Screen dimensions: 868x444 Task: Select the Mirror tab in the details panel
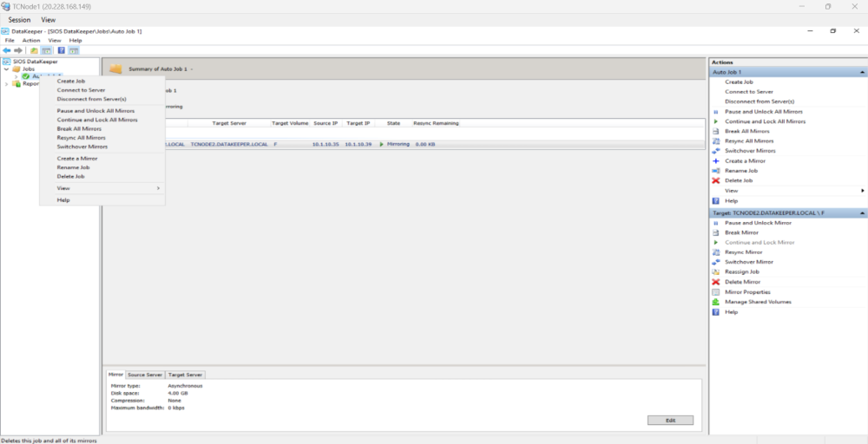coord(115,375)
